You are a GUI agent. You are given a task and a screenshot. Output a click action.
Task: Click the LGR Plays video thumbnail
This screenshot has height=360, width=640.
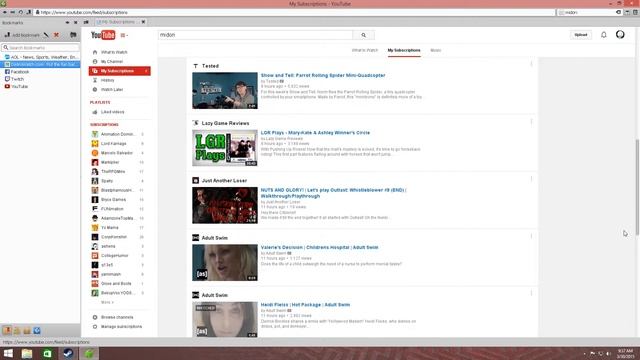click(x=225, y=148)
